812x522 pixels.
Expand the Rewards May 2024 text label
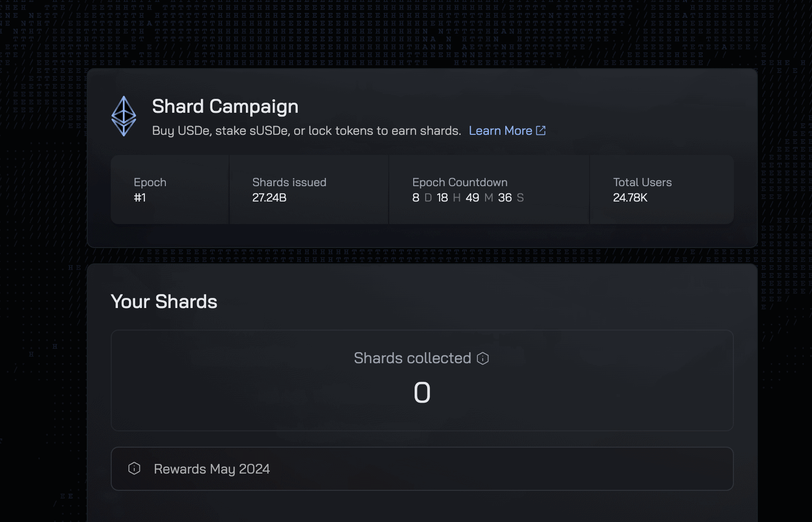coord(212,469)
